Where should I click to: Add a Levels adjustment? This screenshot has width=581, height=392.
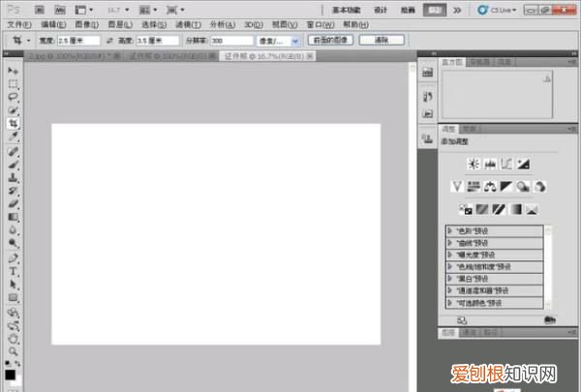(x=489, y=163)
